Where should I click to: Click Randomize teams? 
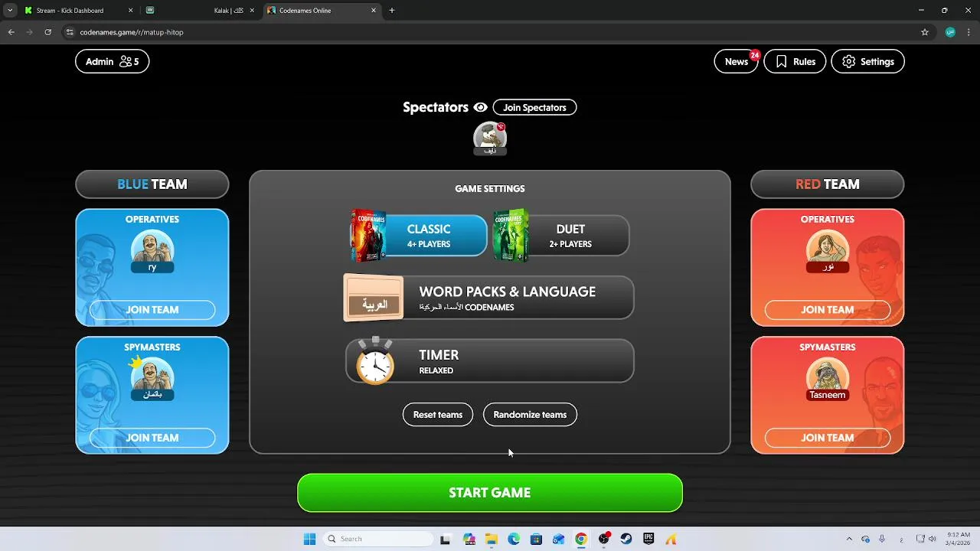[x=530, y=415]
